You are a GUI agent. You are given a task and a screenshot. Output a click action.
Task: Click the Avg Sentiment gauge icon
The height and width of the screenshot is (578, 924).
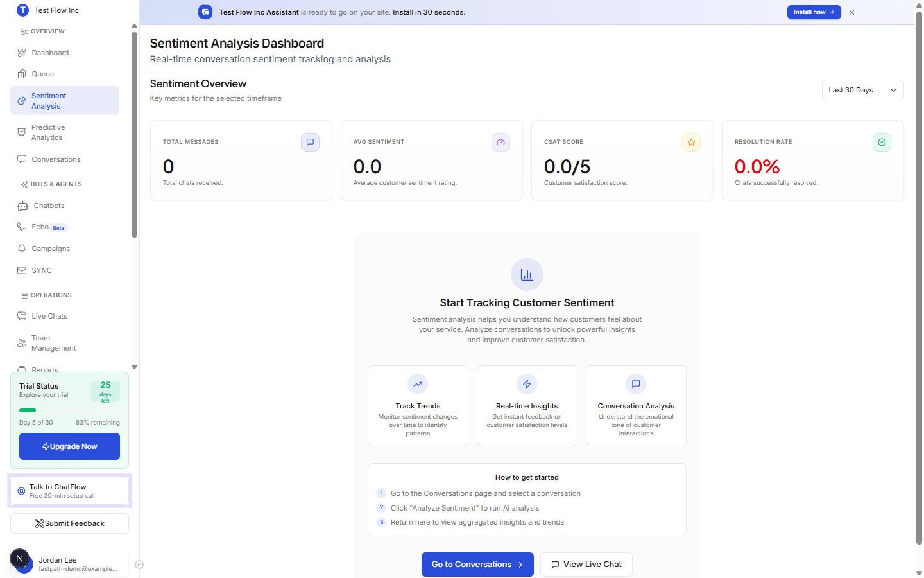pyautogui.click(x=501, y=142)
